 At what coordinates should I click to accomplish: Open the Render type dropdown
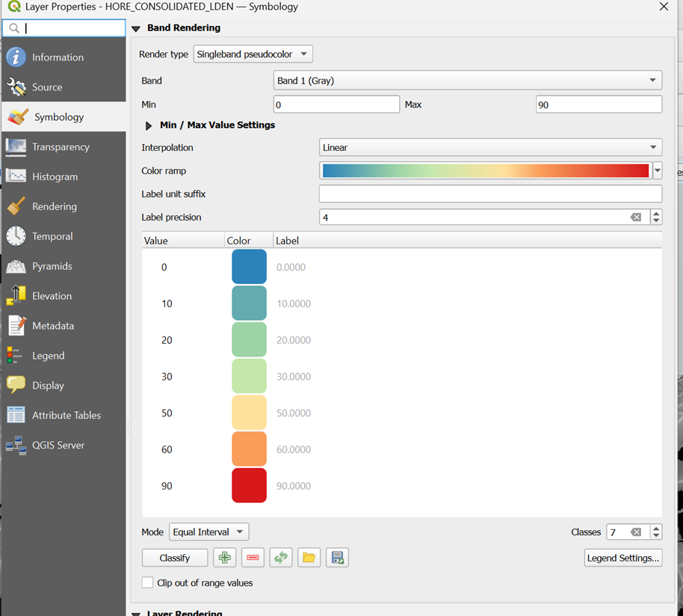pos(253,54)
